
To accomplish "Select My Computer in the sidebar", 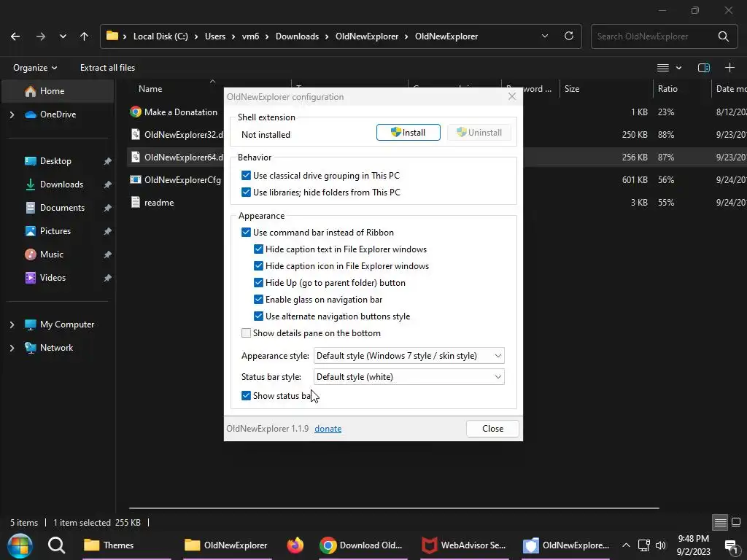I will [x=66, y=324].
